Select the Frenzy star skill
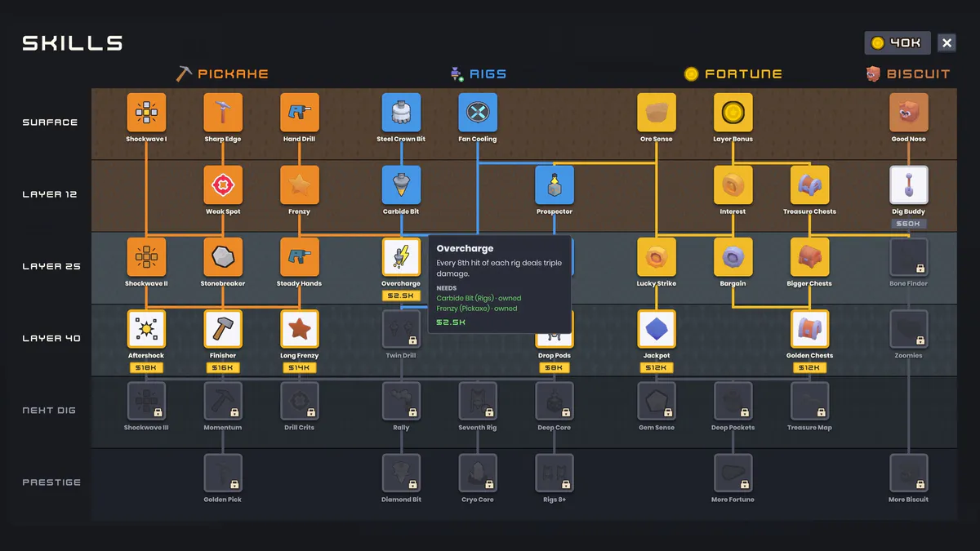The width and height of the screenshot is (980, 551). [300, 185]
